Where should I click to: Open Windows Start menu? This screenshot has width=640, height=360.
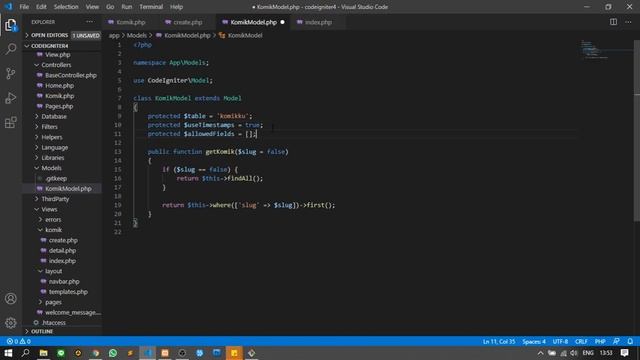8,353
